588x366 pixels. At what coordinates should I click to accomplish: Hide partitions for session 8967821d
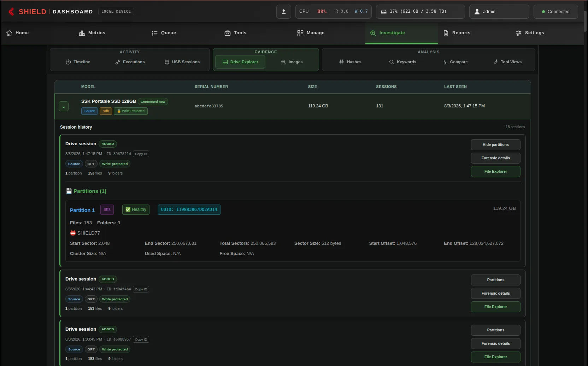[x=495, y=144]
